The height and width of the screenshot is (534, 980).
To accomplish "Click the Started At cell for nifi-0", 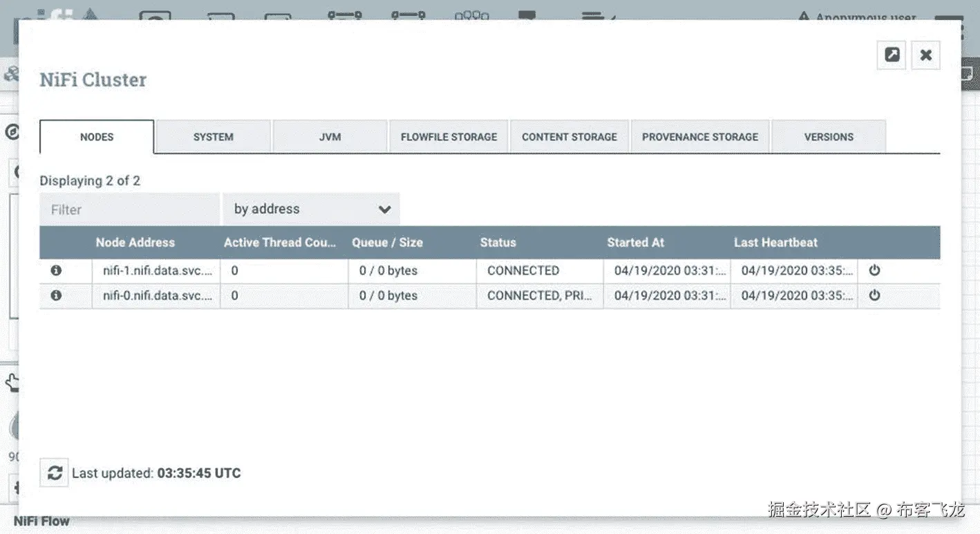I will coord(667,295).
